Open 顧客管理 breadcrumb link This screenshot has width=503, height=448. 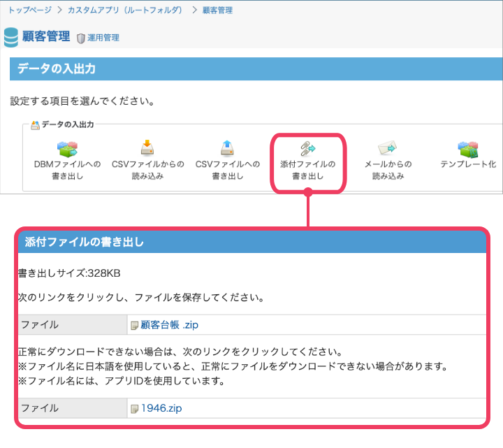[217, 10]
